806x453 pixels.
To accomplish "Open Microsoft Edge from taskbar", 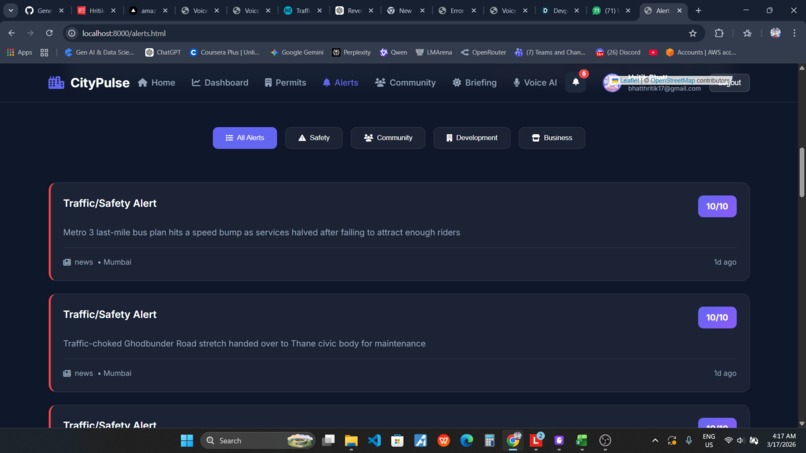I will click(x=467, y=441).
